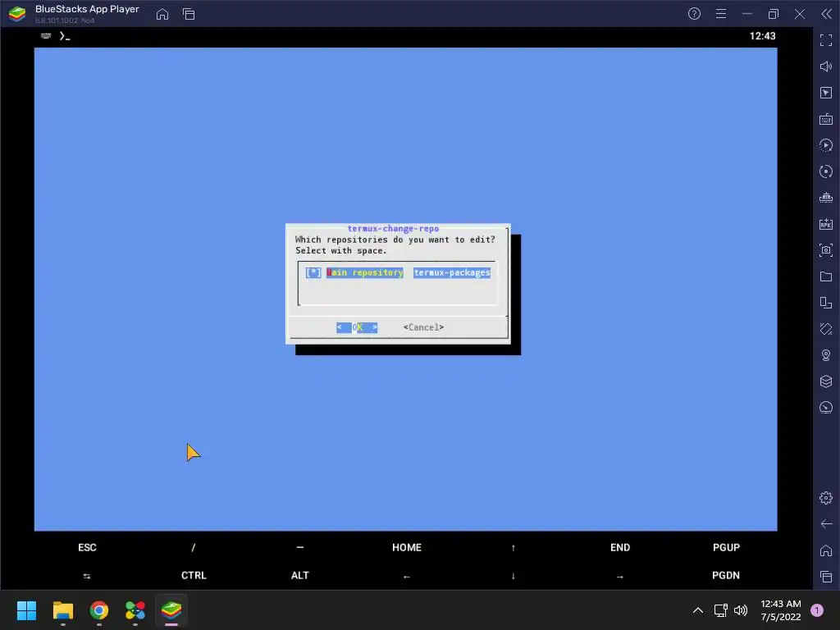Tap the dash extra key
Image resolution: width=840 pixels, height=630 pixels.
coord(300,547)
